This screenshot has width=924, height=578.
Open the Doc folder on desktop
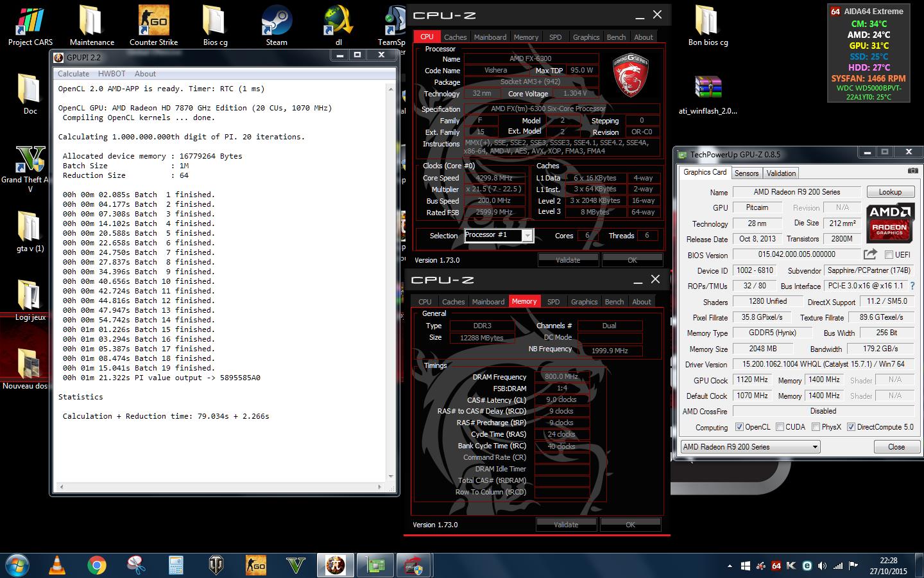click(x=30, y=94)
